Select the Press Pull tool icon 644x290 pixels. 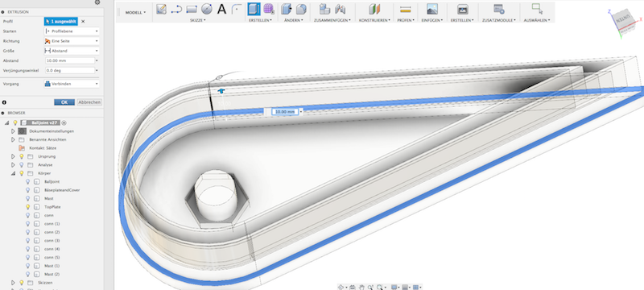[x=287, y=9]
